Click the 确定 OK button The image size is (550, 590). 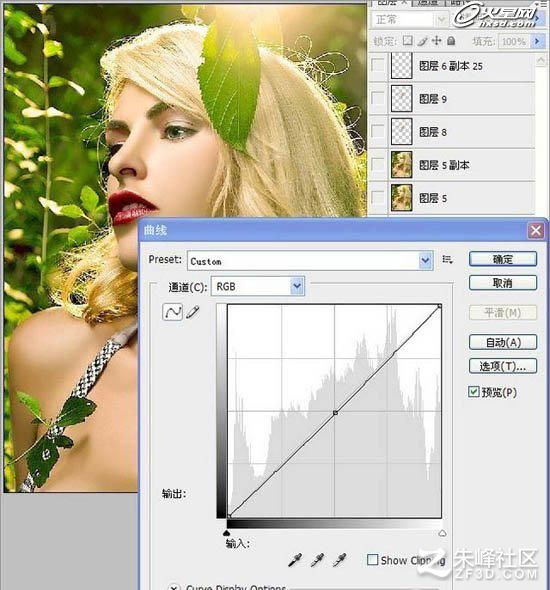(x=503, y=259)
